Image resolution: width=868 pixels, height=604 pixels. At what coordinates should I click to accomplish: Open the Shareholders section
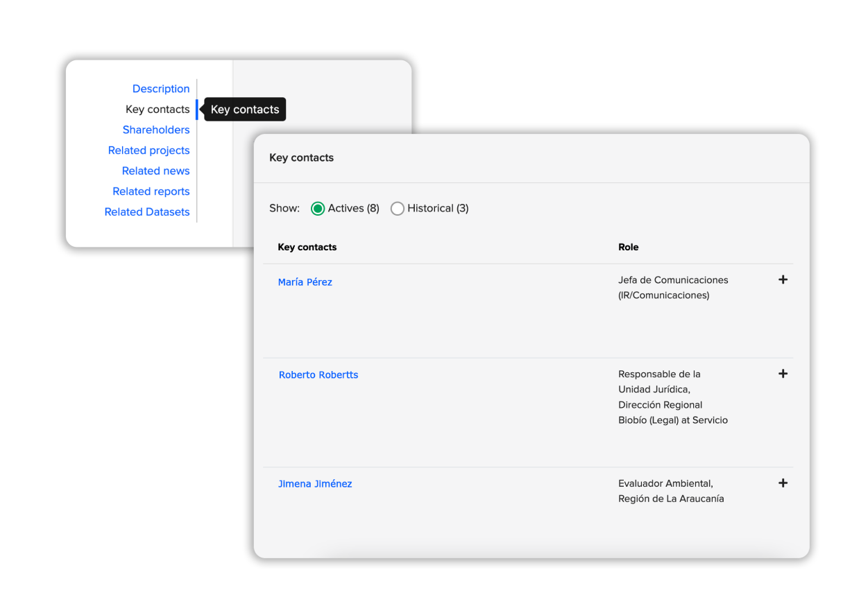[x=156, y=130]
